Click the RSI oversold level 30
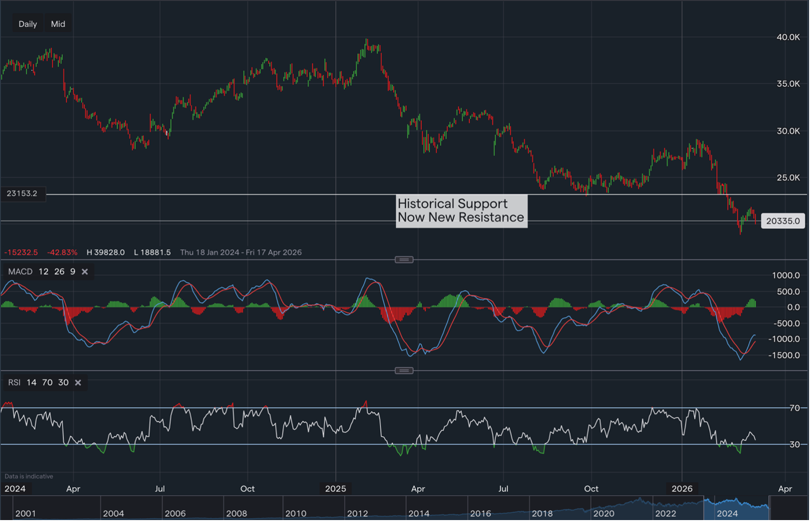 [63, 382]
